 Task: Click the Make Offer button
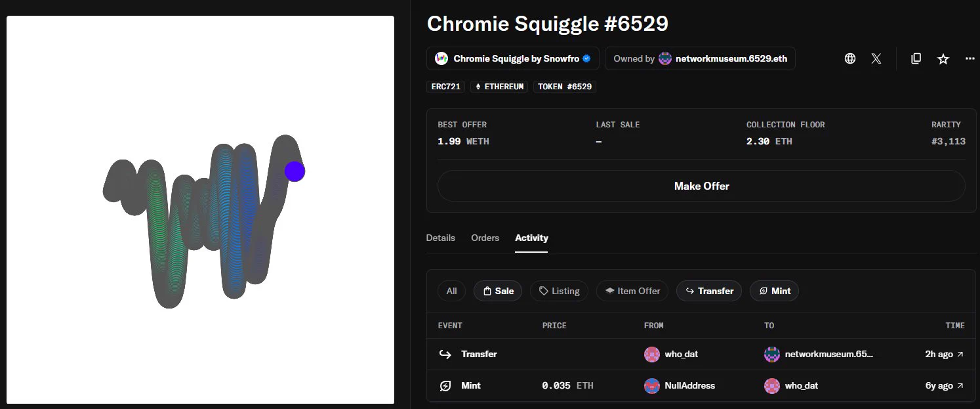(701, 186)
